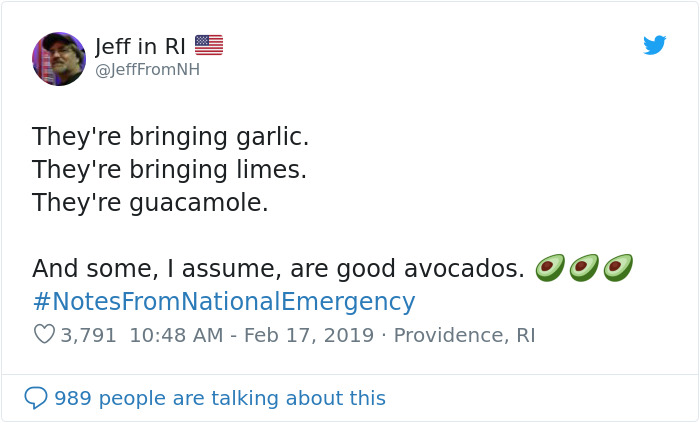Click the Twitter bird logo

[655, 45]
